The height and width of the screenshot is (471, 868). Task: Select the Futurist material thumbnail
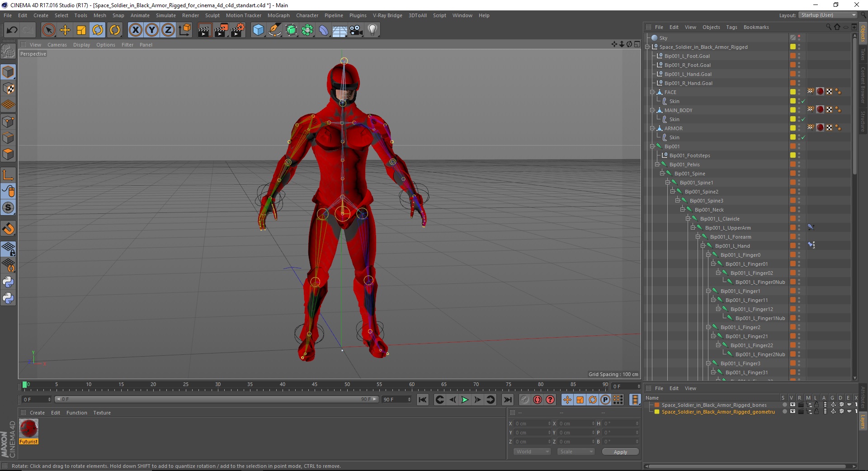[x=28, y=429]
